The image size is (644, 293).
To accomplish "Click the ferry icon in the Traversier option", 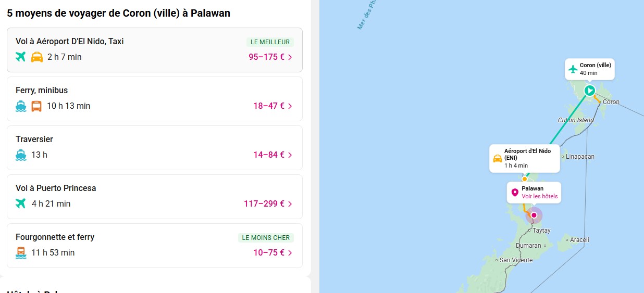I will [21, 155].
